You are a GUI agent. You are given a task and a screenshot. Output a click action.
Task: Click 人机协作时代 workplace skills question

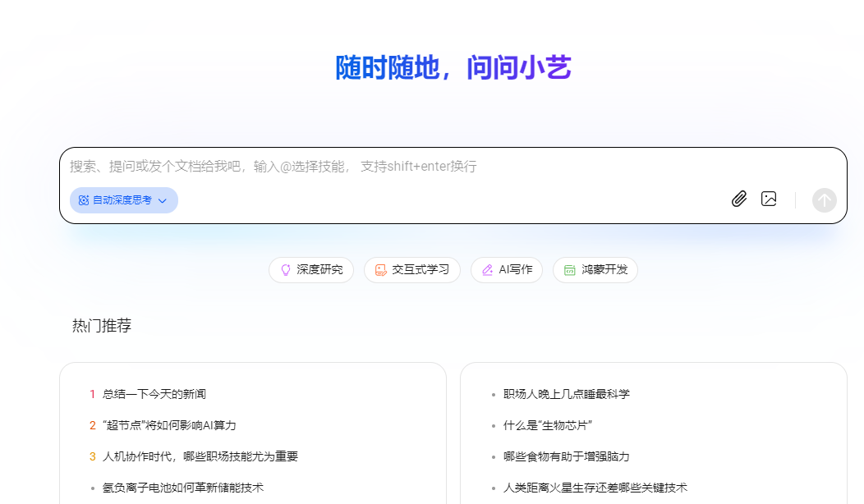click(200, 456)
